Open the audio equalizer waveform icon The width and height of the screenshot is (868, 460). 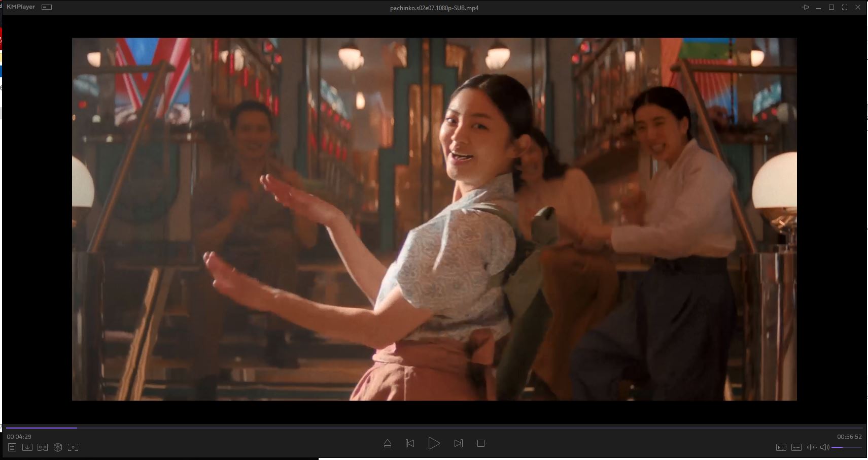(x=811, y=447)
